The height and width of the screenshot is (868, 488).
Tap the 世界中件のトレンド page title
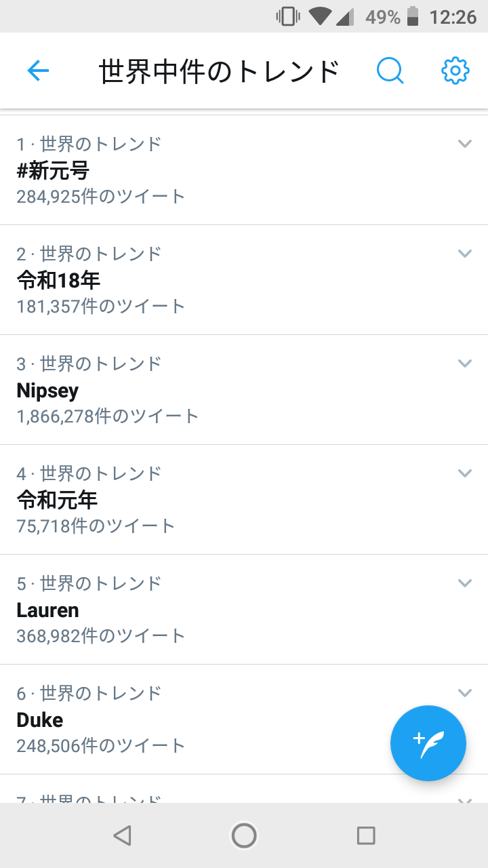coord(219,71)
